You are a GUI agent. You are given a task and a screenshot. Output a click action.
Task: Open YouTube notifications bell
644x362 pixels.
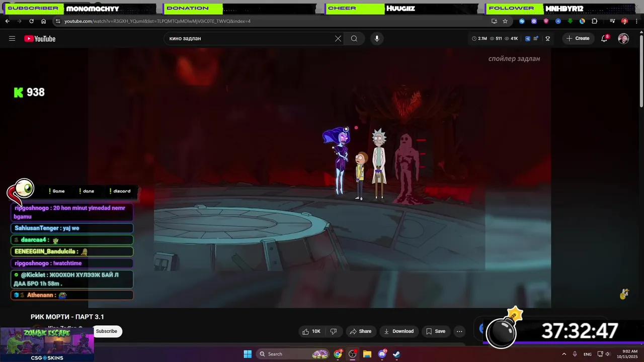click(605, 39)
